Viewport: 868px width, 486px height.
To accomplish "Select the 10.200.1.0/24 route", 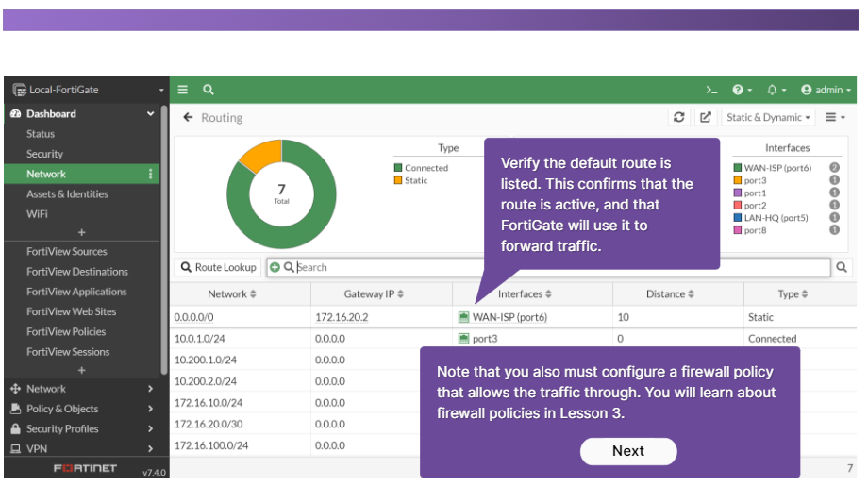I will point(206,360).
